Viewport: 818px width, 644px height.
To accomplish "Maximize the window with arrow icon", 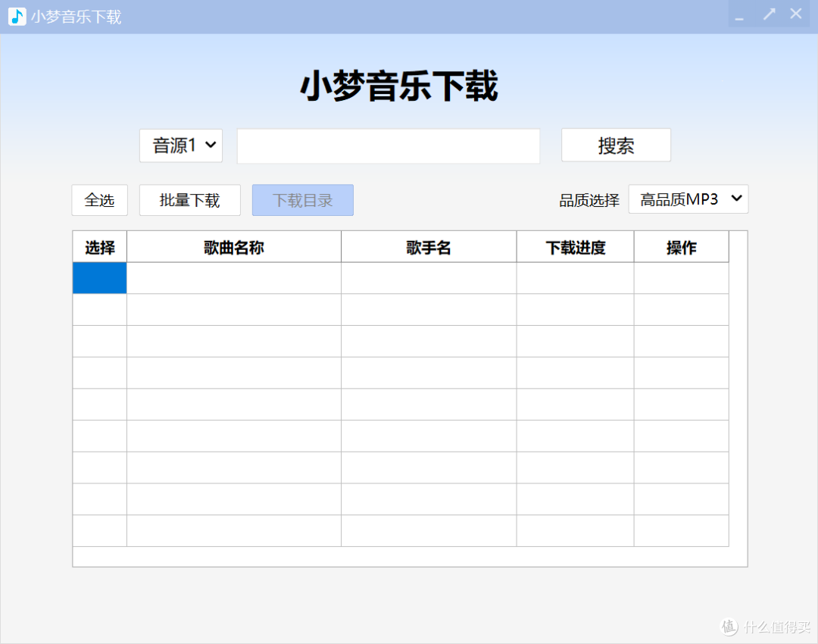I will point(769,14).
